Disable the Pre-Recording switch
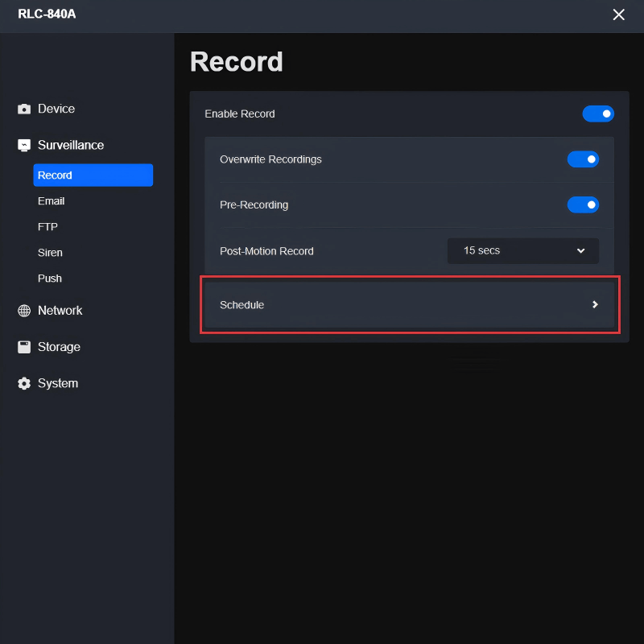Screen dimensions: 644x644 point(583,204)
